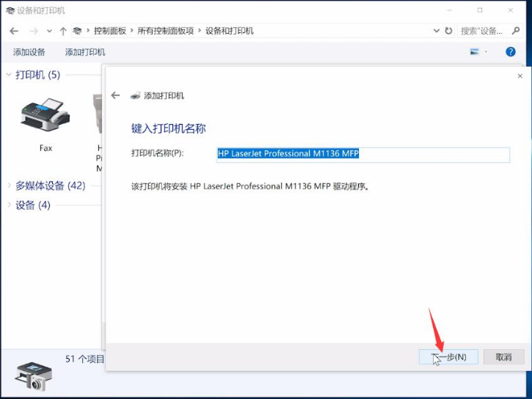Click the 控制面板 breadcrumb in the address bar
Screen dimensions: 532x399
[x=110, y=32]
